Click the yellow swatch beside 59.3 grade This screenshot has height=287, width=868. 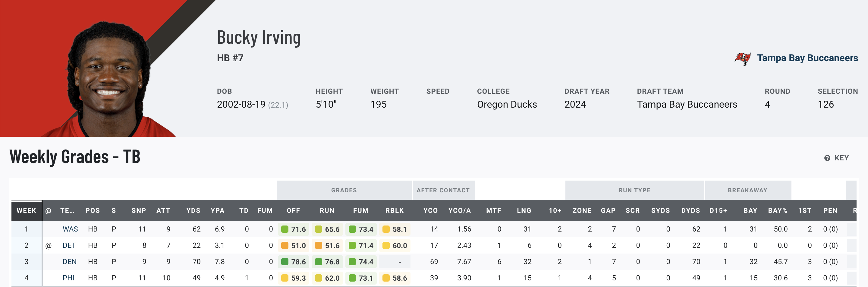[285, 278]
